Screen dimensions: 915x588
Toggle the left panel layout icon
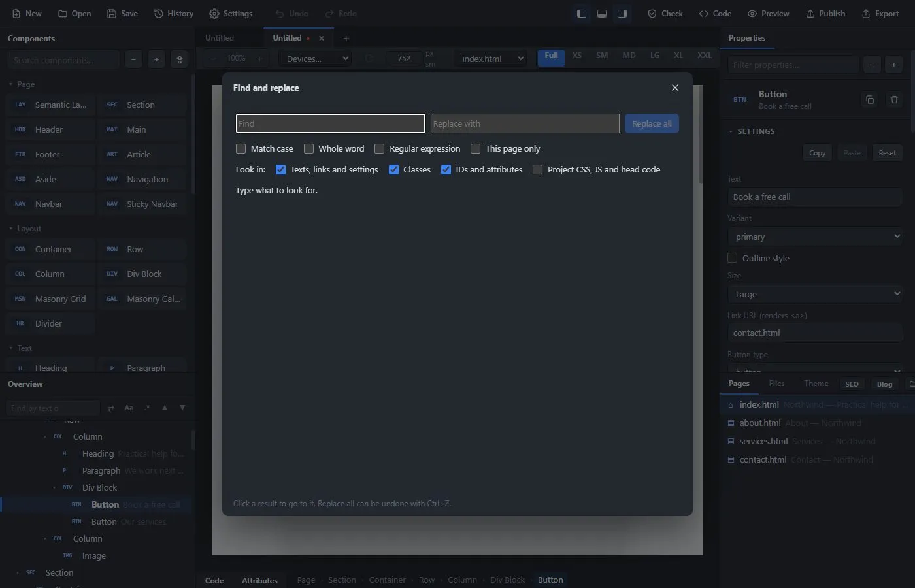[x=581, y=14]
